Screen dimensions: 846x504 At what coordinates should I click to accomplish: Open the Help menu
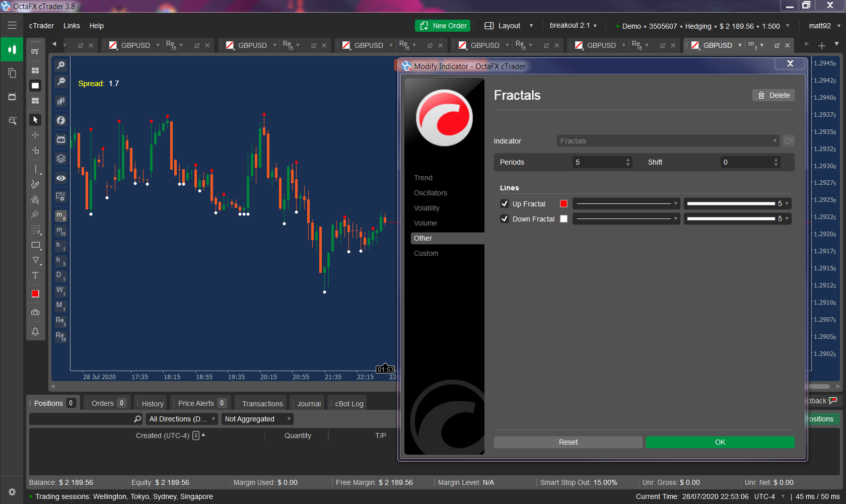coord(96,26)
